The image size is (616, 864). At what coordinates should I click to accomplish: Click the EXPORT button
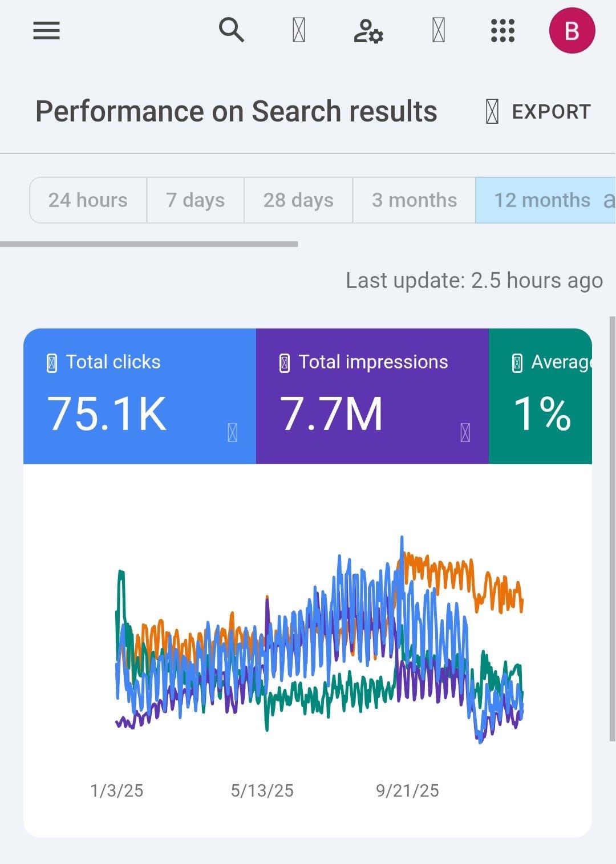(539, 112)
